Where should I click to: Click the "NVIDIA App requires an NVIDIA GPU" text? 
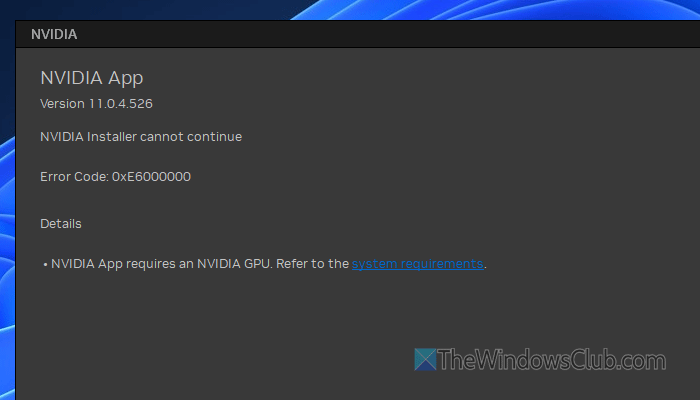[160, 264]
